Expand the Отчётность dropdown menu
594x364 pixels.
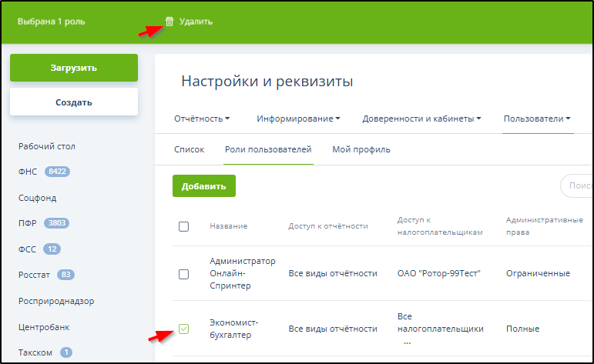[x=202, y=119]
